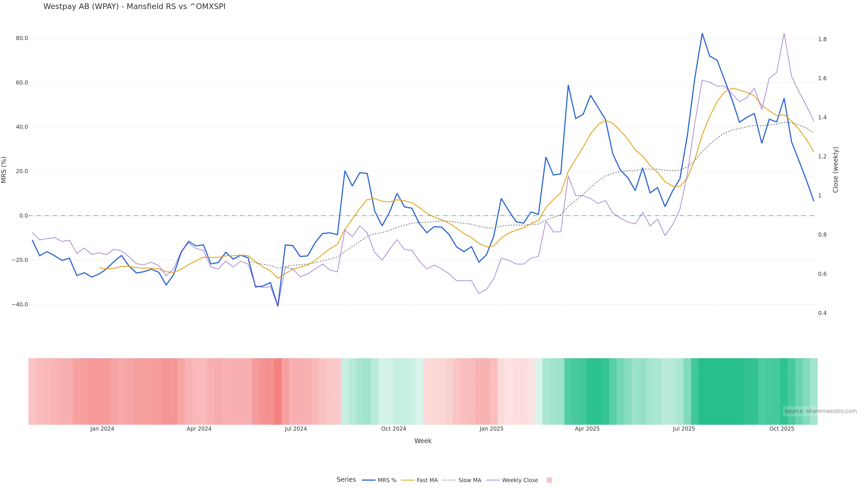The height and width of the screenshot is (488, 868).
Task: Click the 1.8 tick on Close axis
Action: [822, 39]
